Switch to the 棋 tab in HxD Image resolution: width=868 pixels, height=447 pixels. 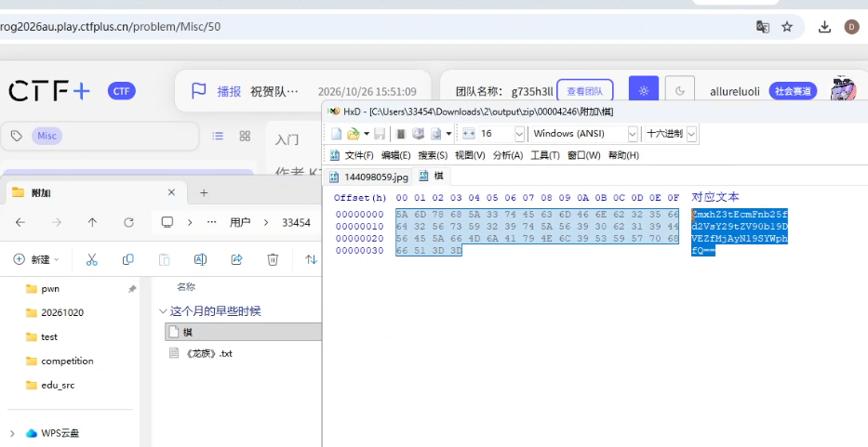click(432, 176)
